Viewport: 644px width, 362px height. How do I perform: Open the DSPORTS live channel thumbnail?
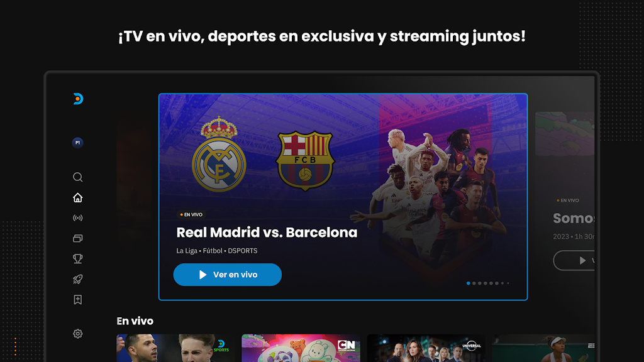(x=176, y=348)
